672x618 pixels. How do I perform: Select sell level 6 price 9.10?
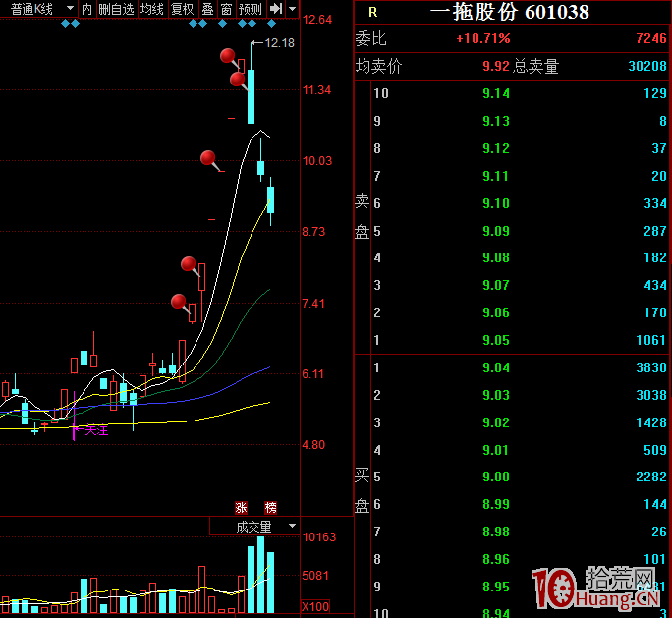496,203
